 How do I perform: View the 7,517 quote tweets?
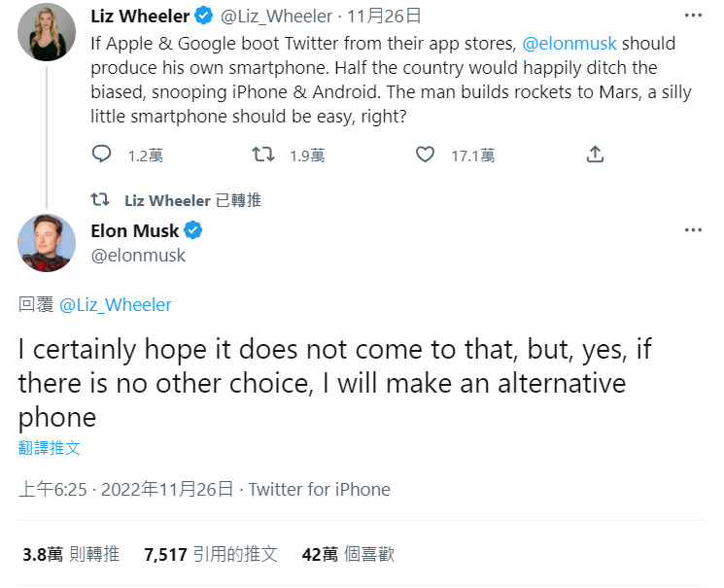210,554
